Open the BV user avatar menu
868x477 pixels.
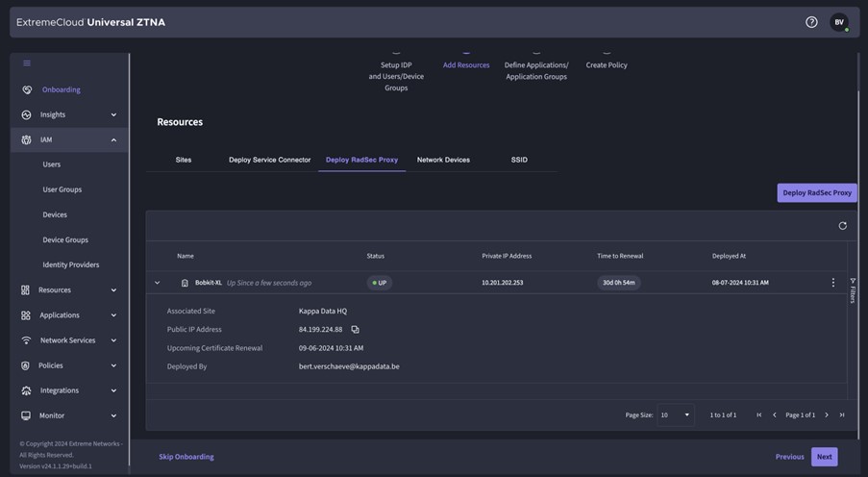coord(838,22)
